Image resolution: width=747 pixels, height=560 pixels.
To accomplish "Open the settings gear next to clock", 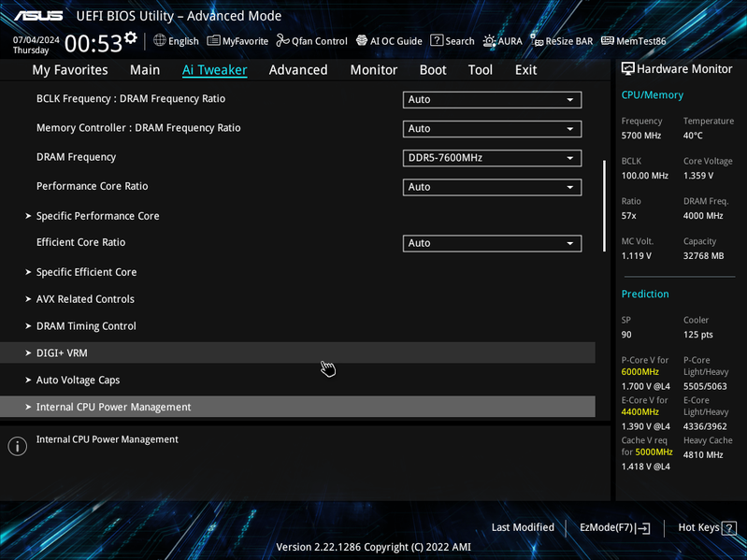I will (131, 37).
